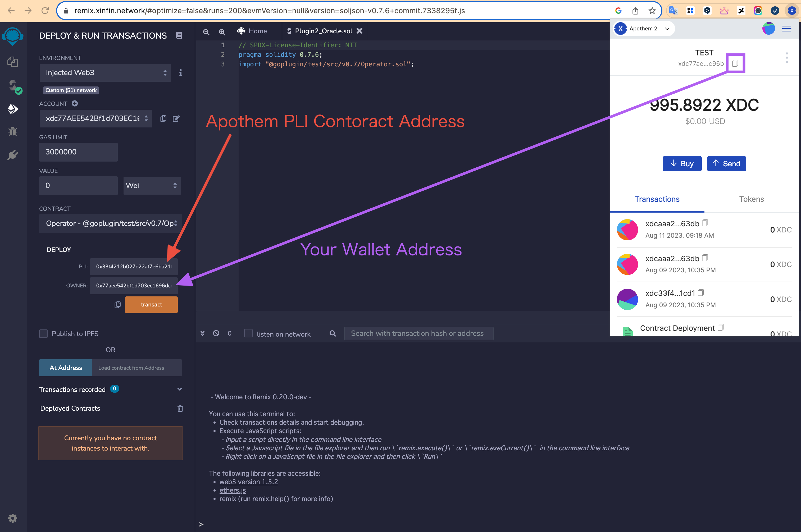
Task: Click the transaction hash search field
Action: (418, 333)
